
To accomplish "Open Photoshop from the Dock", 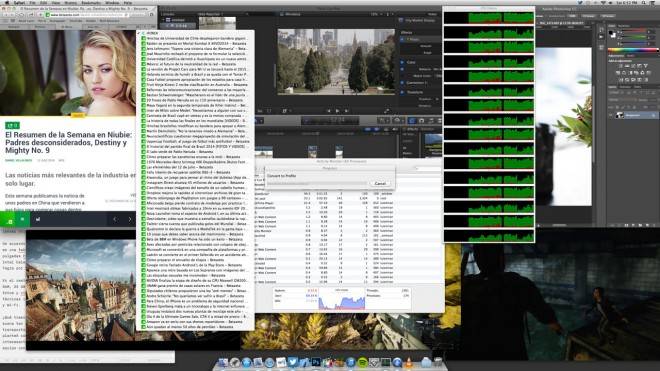I will (x=316, y=362).
